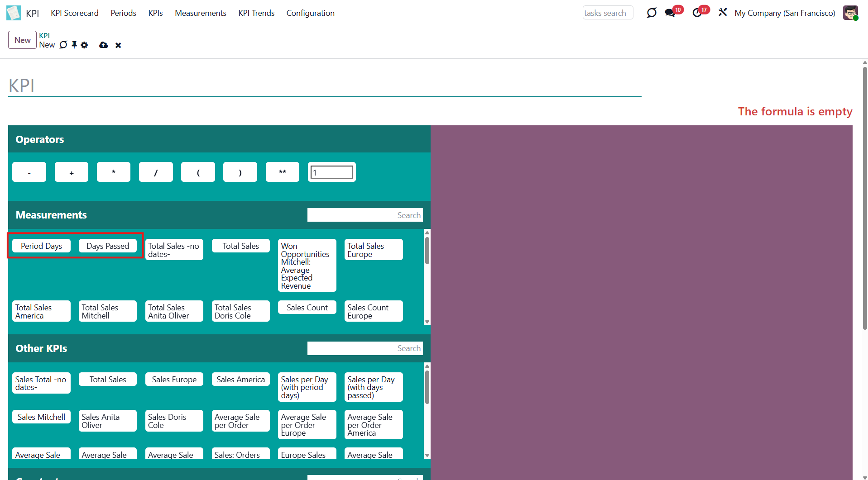Open the conversations icon with badge 10
This screenshot has height=480, width=868.
[670, 13]
